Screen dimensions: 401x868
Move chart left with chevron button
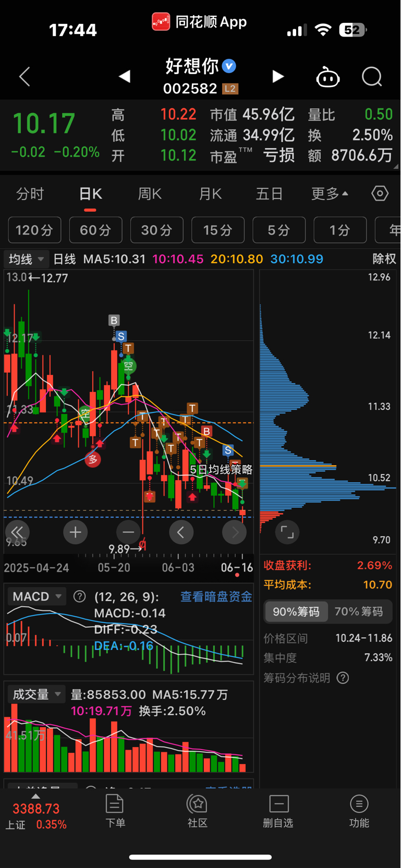tap(181, 532)
